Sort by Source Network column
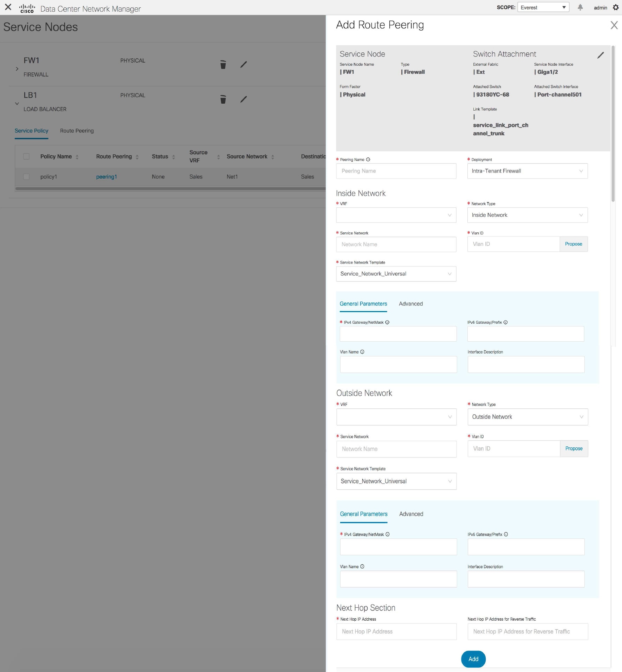622x672 pixels. tap(273, 157)
